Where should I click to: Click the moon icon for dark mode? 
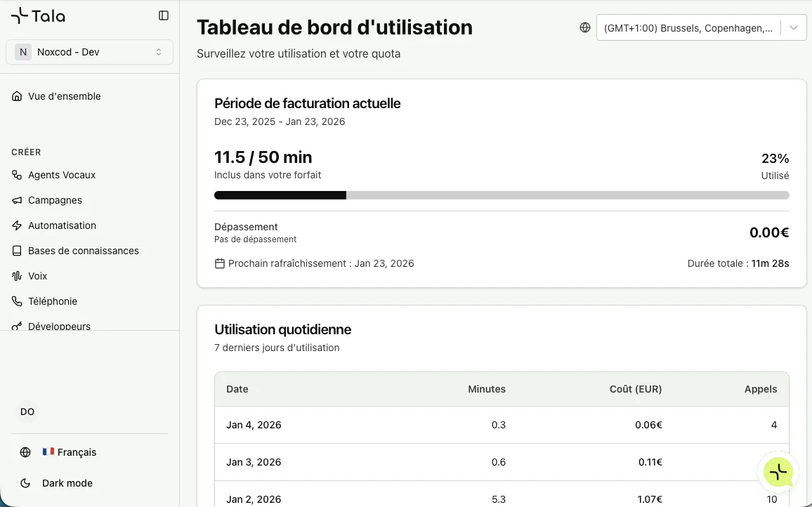25,483
